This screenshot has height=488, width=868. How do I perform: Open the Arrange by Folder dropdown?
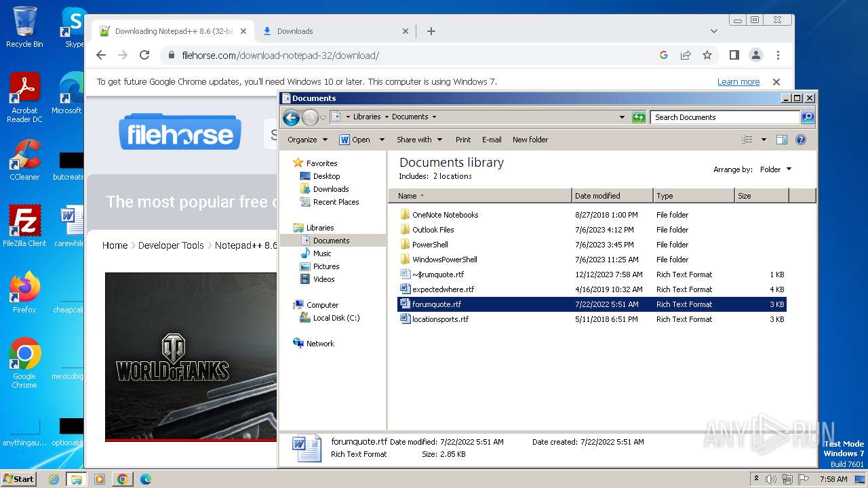(x=775, y=169)
